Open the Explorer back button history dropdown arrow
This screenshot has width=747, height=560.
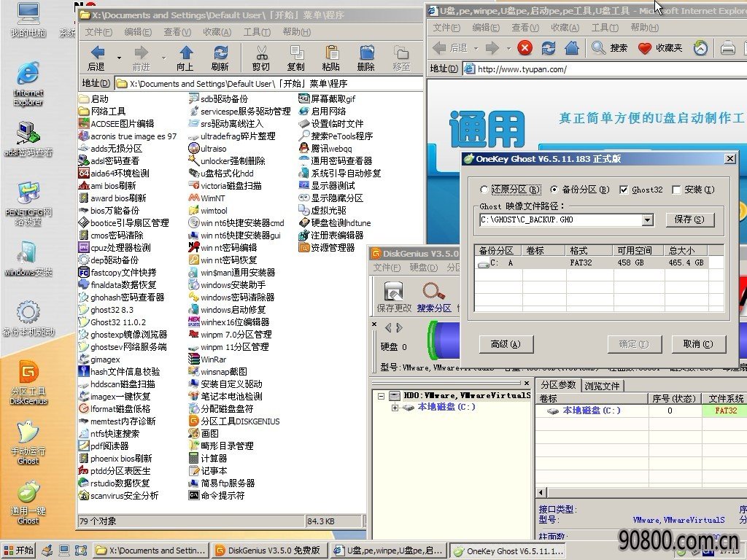(119, 58)
